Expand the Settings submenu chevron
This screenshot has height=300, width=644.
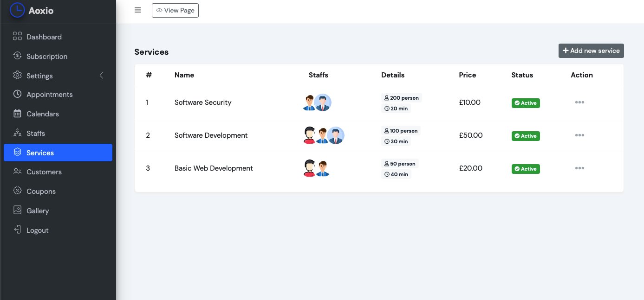[x=101, y=76]
